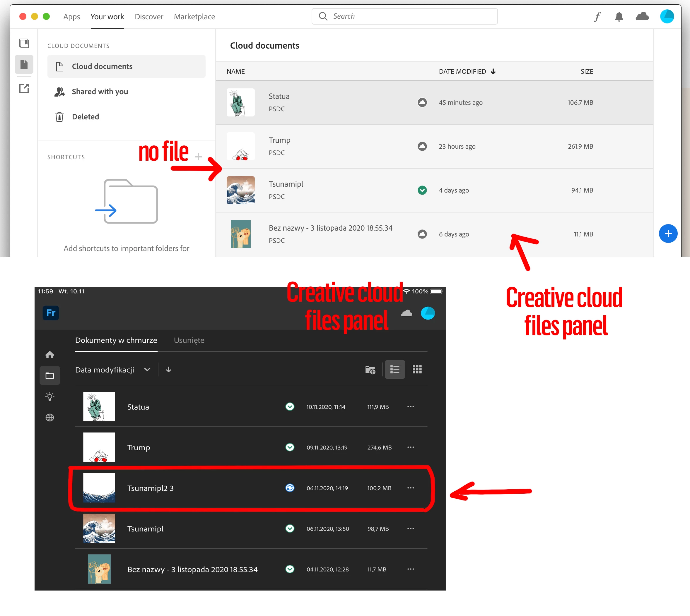This screenshot has width=690, height=616.
Task: Click the Fresco globe discover icon
Action: point(50,417)
